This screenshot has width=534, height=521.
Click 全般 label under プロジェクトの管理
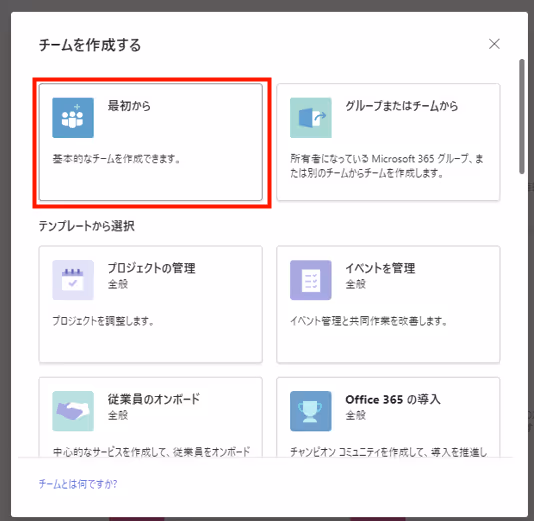point(118,284)
